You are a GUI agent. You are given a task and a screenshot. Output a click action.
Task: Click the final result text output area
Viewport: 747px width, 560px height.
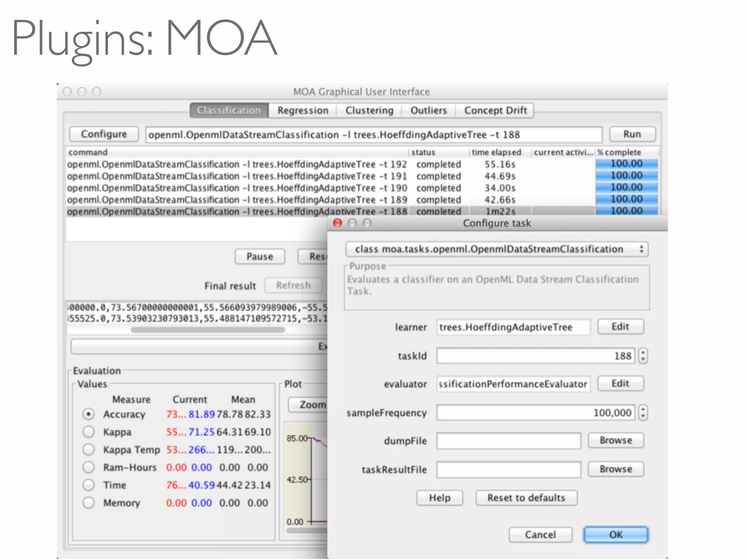tap(197, 313)
